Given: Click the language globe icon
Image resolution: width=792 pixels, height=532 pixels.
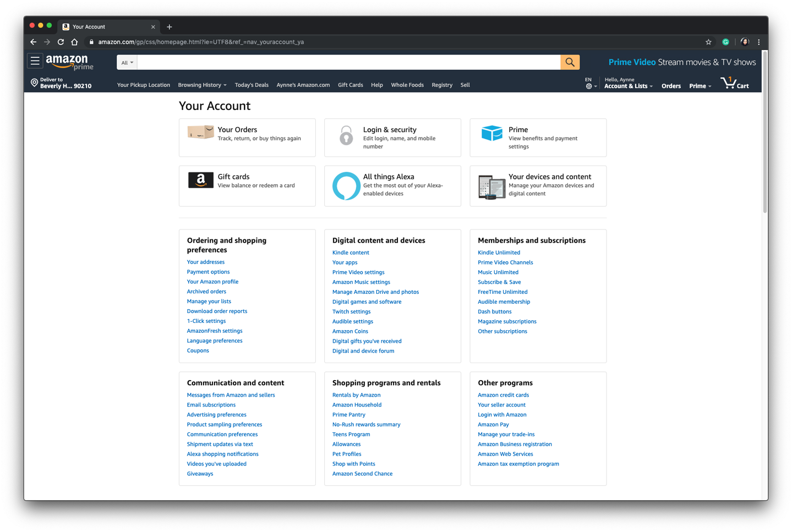Looking at the screenshot, I should click(589, 86).
